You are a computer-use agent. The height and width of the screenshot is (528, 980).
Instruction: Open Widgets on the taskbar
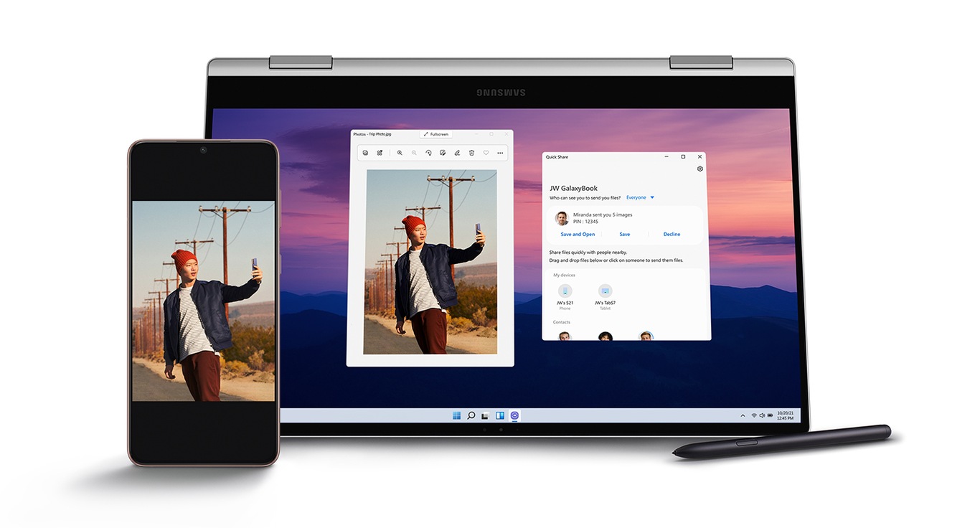click(500, 415)
